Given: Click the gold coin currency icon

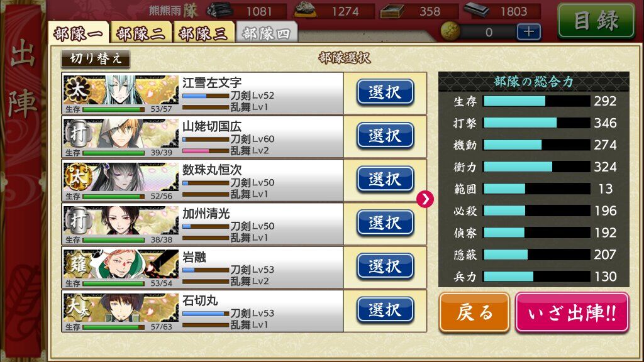Looking at the screenshot, I should (450, 31).
